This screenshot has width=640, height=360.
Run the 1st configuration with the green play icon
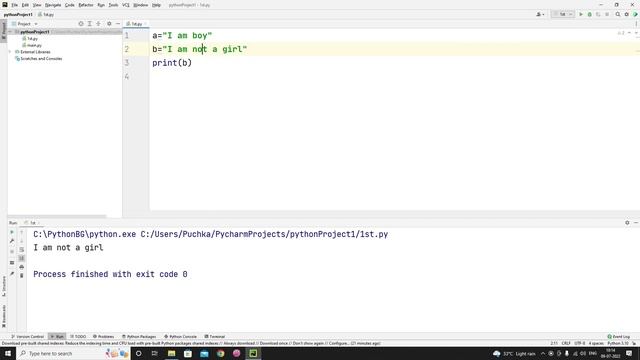click(x=581, y=14)
